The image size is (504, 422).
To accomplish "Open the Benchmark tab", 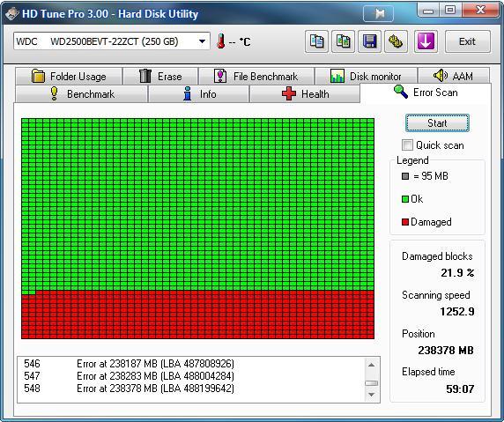I will [x=81, y=94].
